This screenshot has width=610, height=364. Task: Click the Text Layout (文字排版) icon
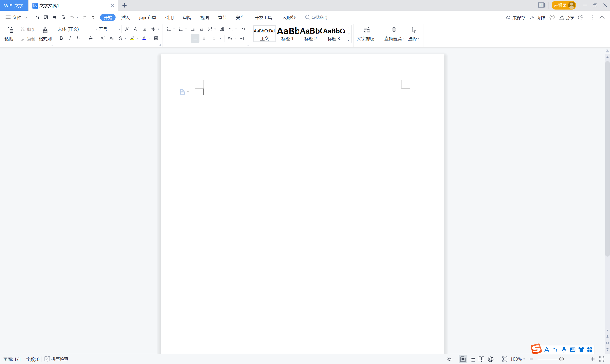(x=367, y=30)
